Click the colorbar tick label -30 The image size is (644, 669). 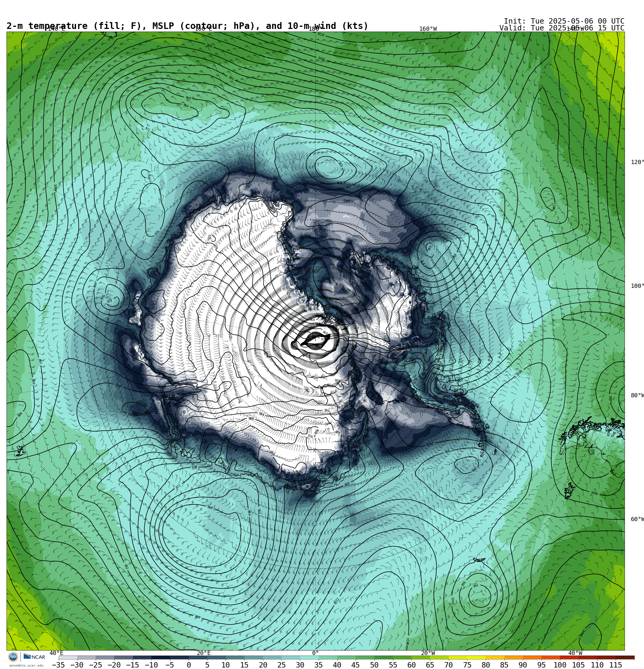pyautogui.click(x=77, y=665)
